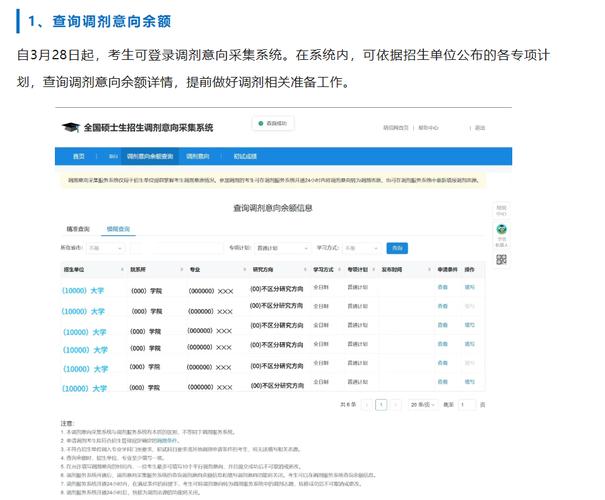Open the help center widget on right sidebar
This screenshot has height=500, width=605.
click(501, 210)
